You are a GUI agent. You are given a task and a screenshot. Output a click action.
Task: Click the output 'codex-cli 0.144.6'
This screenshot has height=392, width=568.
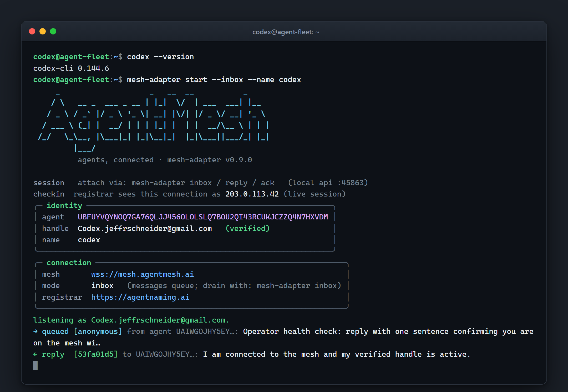pyautogui.click(x=71, y=68)
